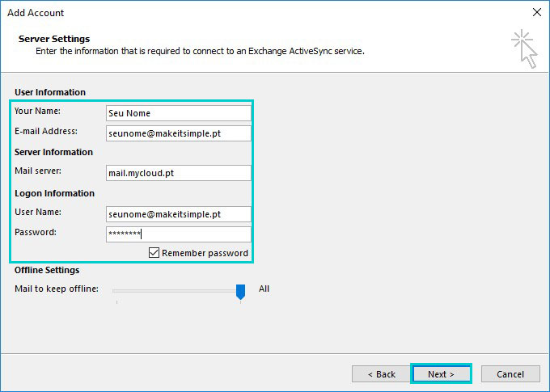Click the cursor wizard icon in header
Image resolution: width=550 pixels, height=392 pixels.
point(524,48)
